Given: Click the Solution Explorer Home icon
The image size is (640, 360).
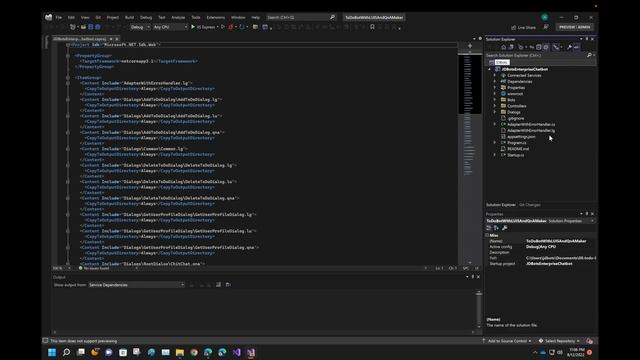Looking at the screenshot, I should tap(504, 47).
